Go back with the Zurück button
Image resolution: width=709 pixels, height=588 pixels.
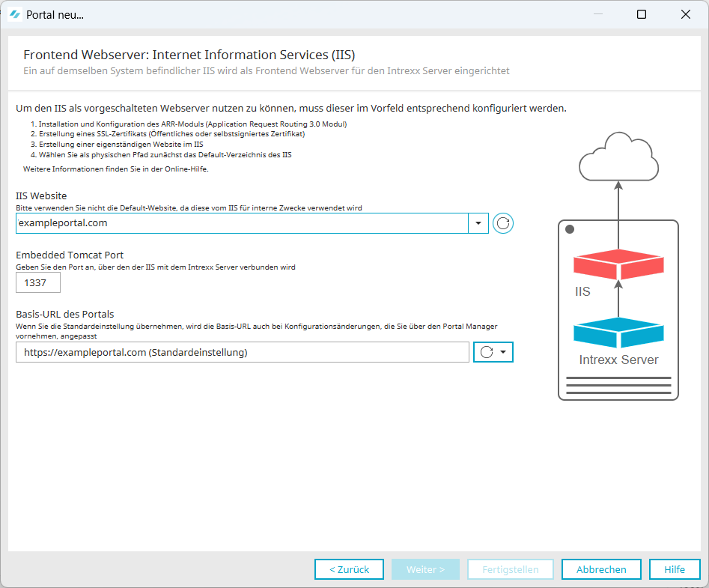pos(349,569)
